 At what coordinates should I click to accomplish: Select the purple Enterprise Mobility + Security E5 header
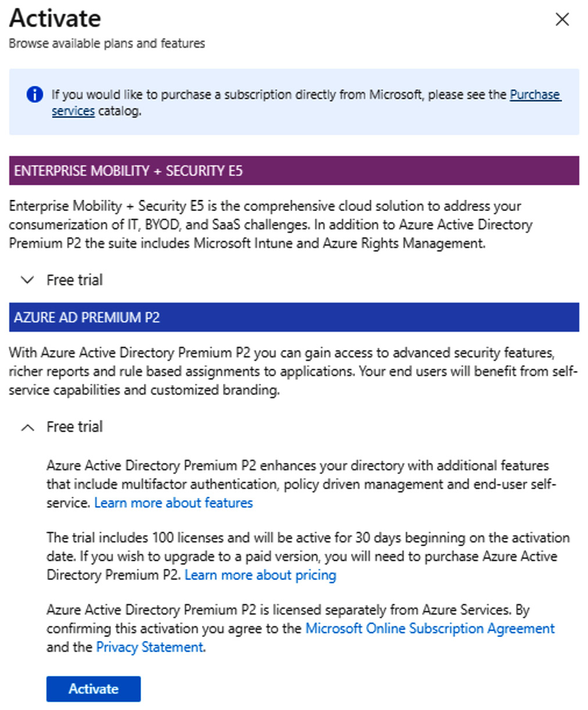point(294,171)
